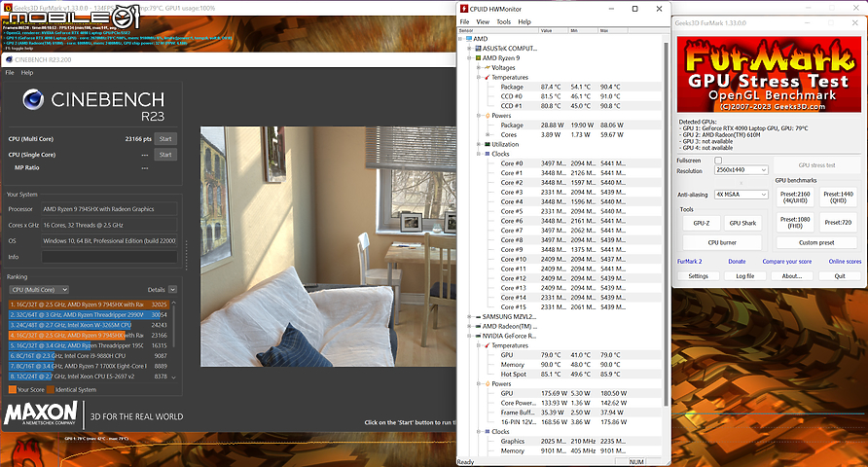Open the CPU burner tool
The width and height of the screenshot is (868, 467).
pos(722,242)
